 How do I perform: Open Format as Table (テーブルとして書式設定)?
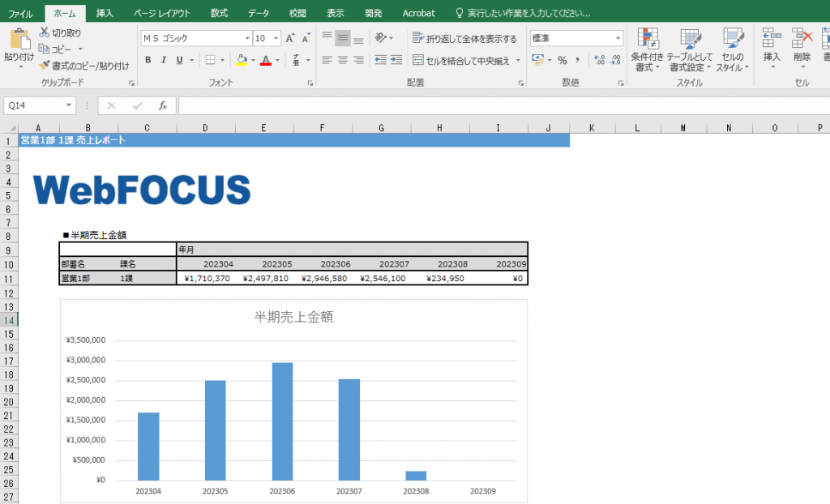690,50
